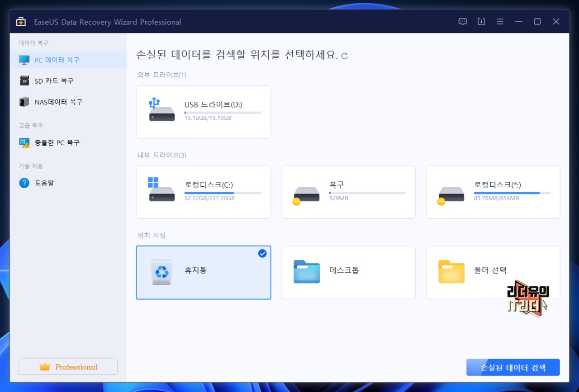The width and height of the screenshot is (579, 392).
Task: Click the USB drive usage bar
Action: [x=223, y=113]
